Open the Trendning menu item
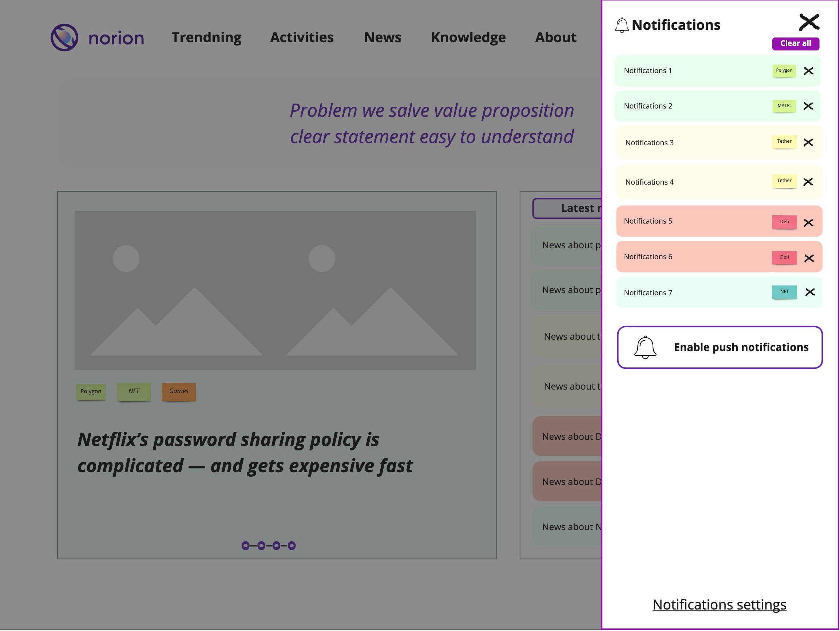The width and height of the screenshot is (840, 631). tap(206, 38)
